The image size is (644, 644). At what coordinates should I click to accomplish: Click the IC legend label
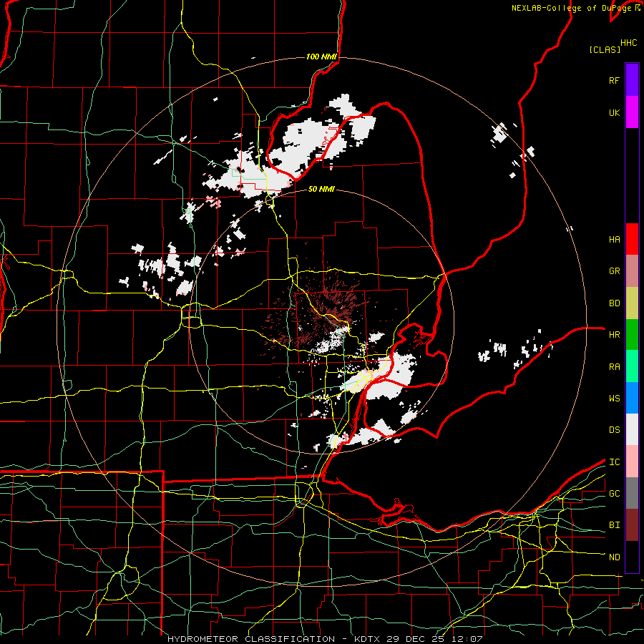pos(614,462)
